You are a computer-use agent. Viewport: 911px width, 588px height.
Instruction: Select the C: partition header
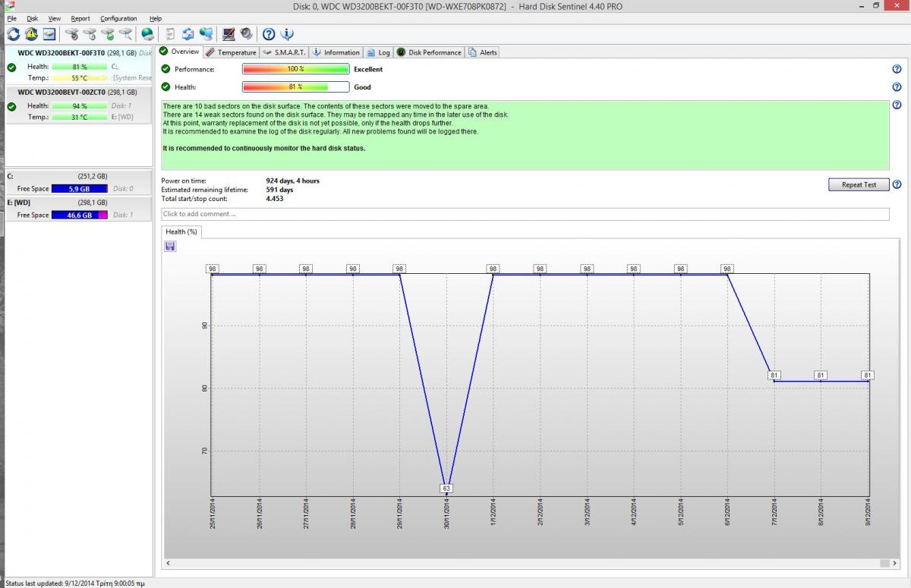(x=78, y=177)
